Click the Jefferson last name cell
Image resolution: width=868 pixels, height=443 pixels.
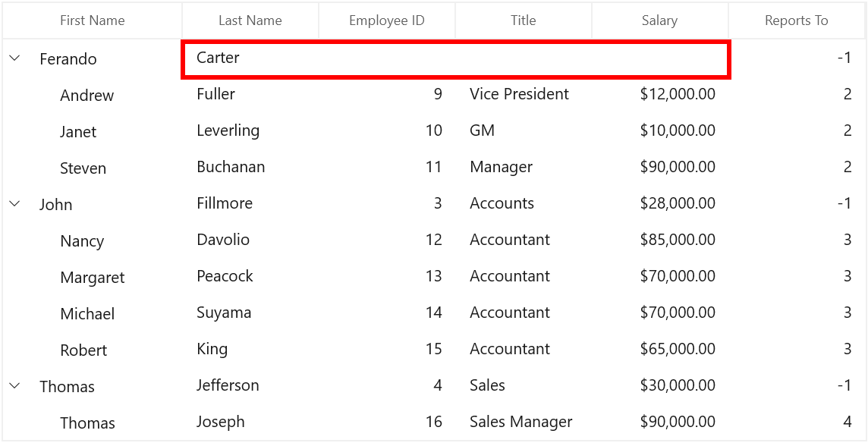coord(228,385)
